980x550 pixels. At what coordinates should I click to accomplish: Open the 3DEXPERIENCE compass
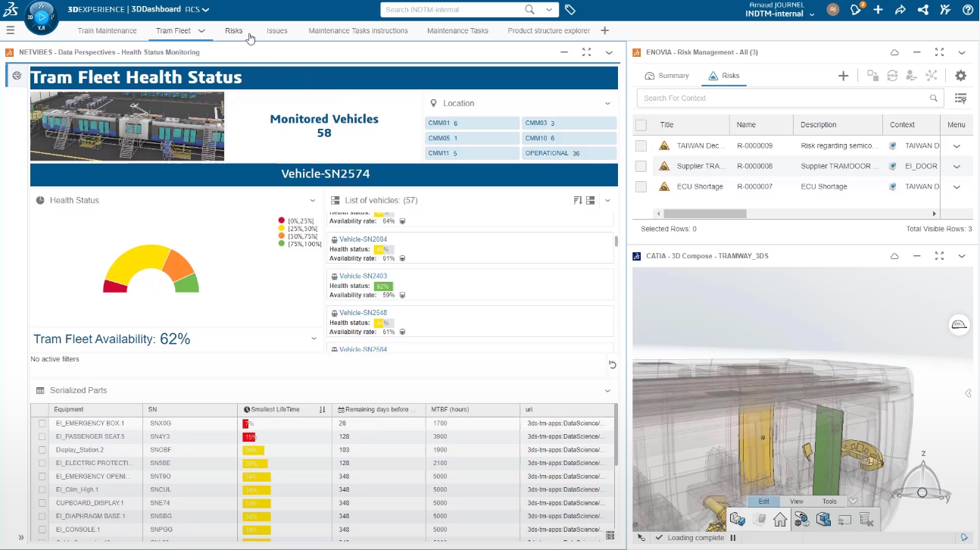point(42,17)
